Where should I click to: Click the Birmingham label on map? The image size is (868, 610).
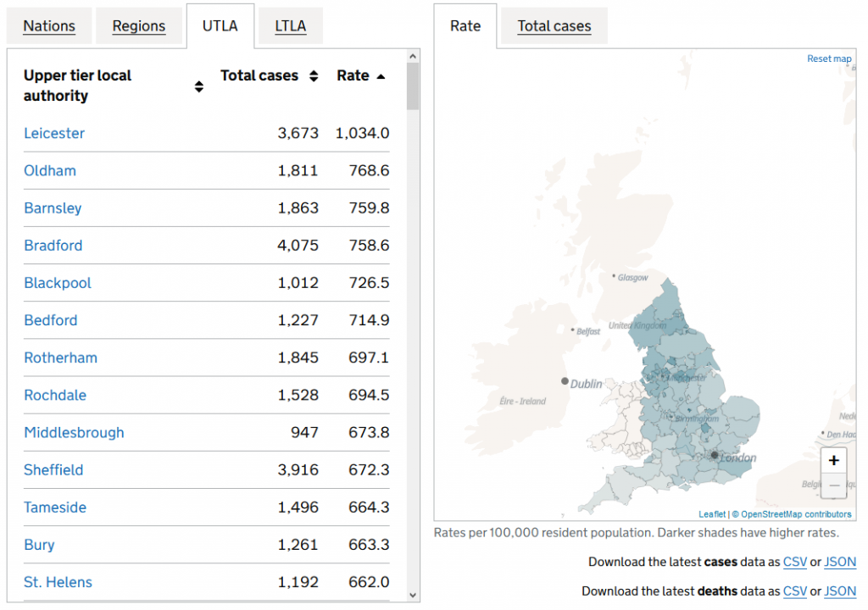pyautogui.click(x=697, y=419)
